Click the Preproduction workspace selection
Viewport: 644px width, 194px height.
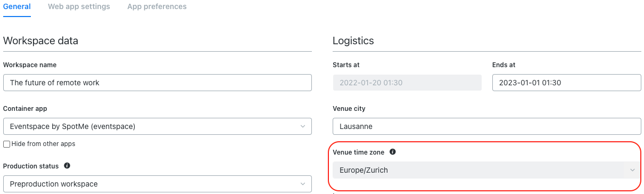point(158,184)
